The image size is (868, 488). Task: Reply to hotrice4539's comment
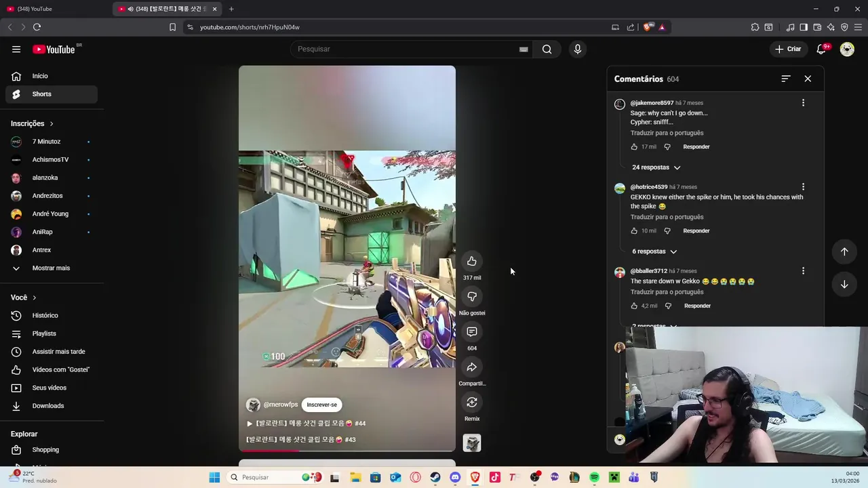click(x=696, y=230)
